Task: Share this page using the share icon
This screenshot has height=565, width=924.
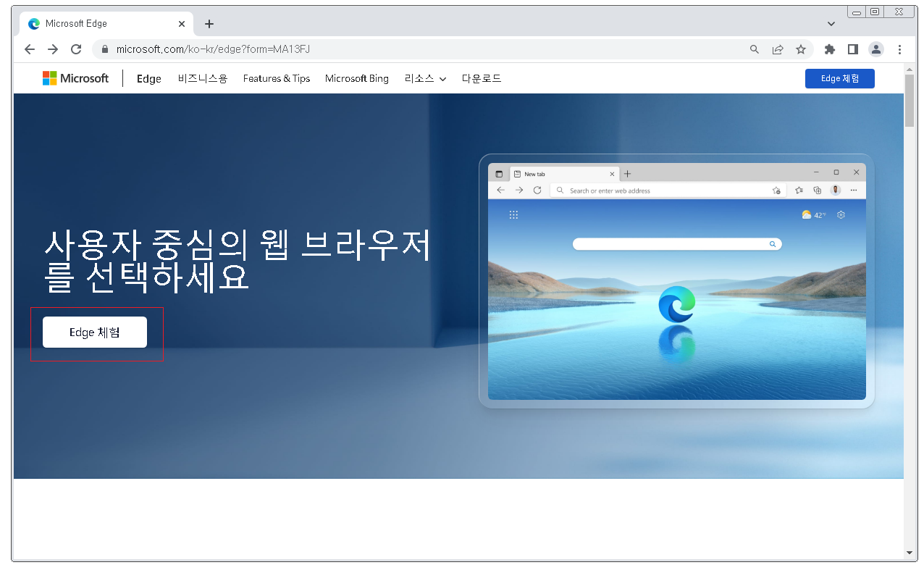Action: pyautogui.click(x=778, y=49)
